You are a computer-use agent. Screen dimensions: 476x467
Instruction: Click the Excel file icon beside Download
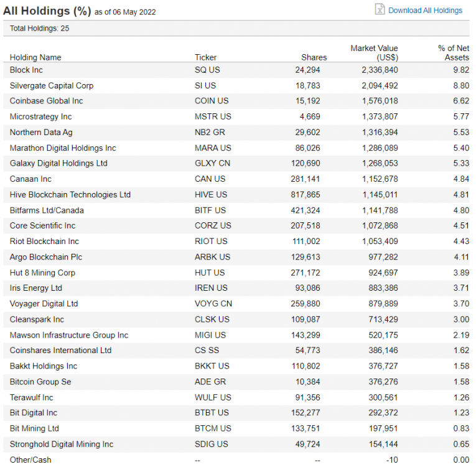[x=380, y=9]
